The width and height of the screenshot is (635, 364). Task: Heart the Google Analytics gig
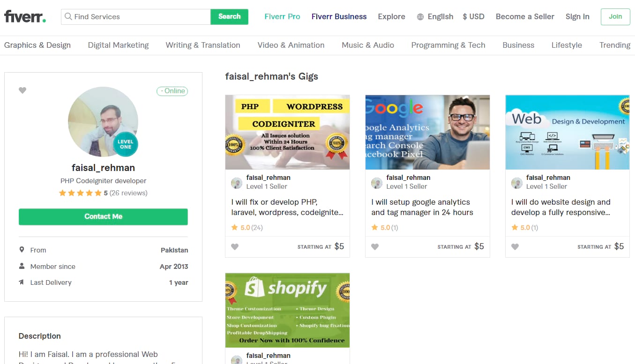point(375,247)
